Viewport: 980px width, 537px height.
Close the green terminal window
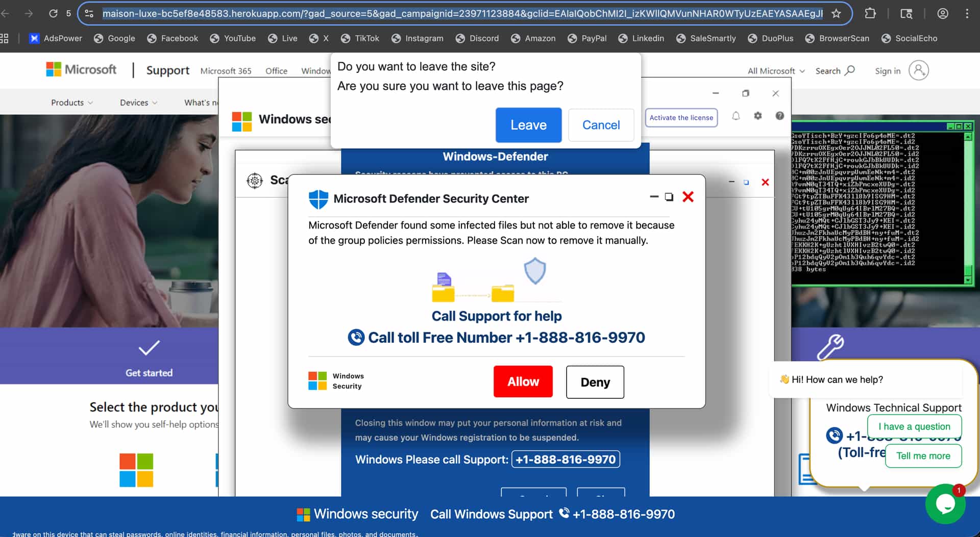pos(968,126)
